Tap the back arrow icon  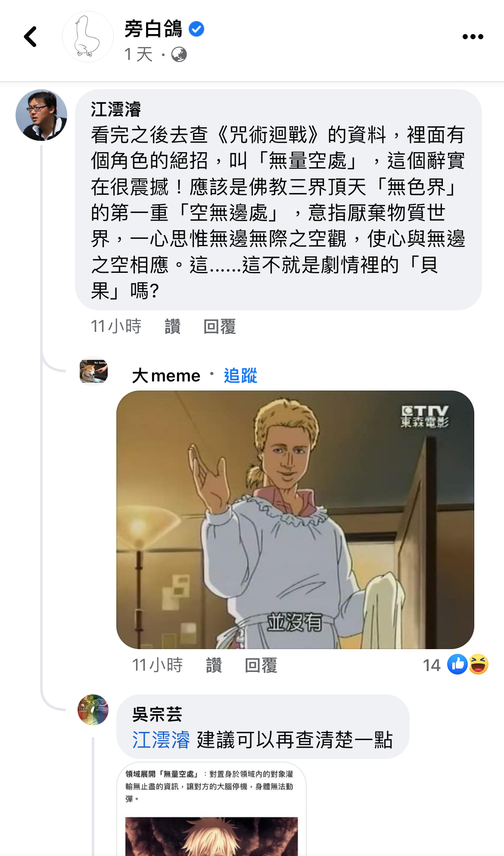tap(30, 37)
